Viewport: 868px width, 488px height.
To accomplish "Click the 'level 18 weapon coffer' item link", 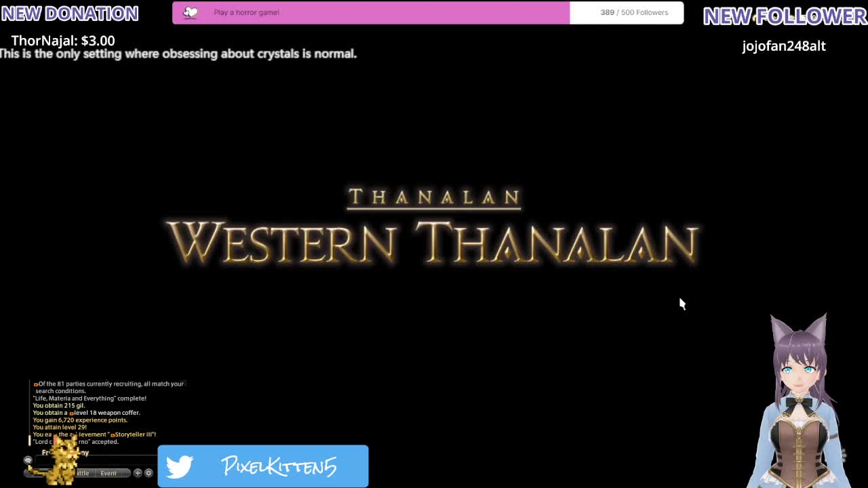I will click(x=104, y=413).
